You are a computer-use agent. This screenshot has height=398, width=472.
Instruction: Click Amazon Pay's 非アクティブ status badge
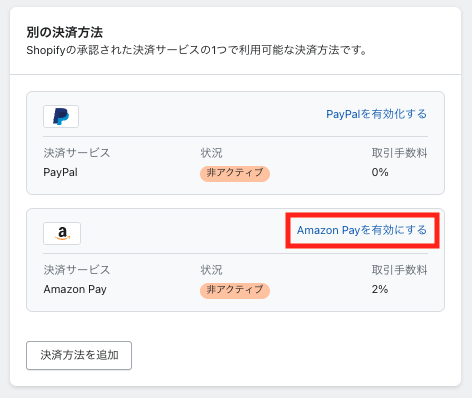[235, 290]
